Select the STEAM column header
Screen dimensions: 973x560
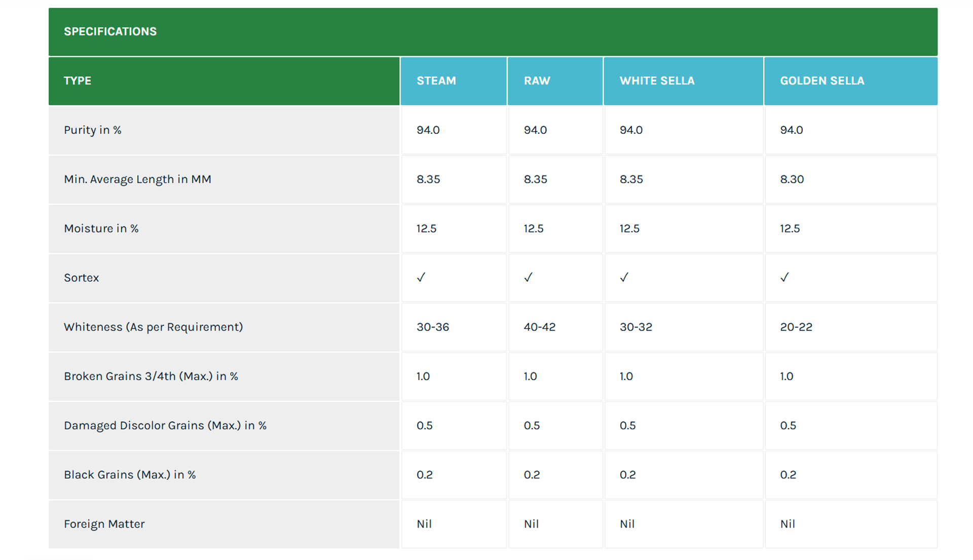click(454, 81)
